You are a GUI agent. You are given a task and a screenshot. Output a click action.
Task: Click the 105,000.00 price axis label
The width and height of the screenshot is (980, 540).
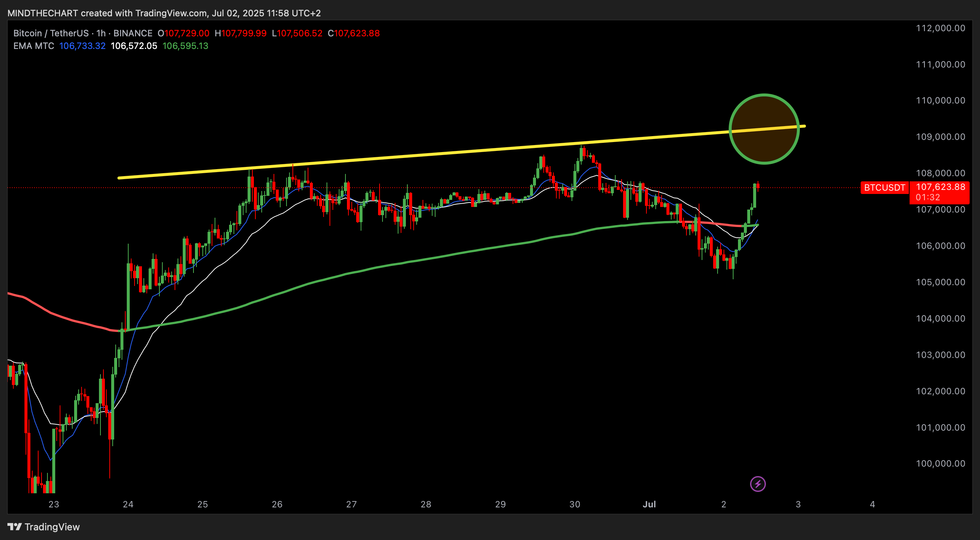[940, 282]
